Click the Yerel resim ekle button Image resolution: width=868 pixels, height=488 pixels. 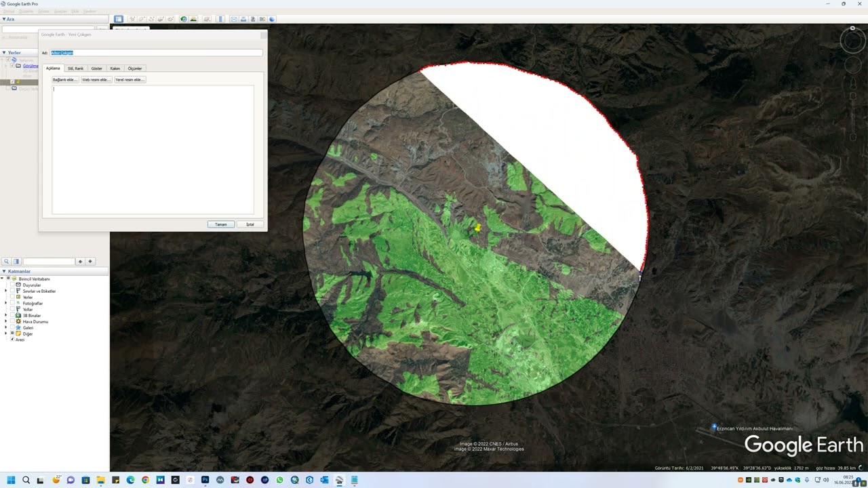click(130, 80)
